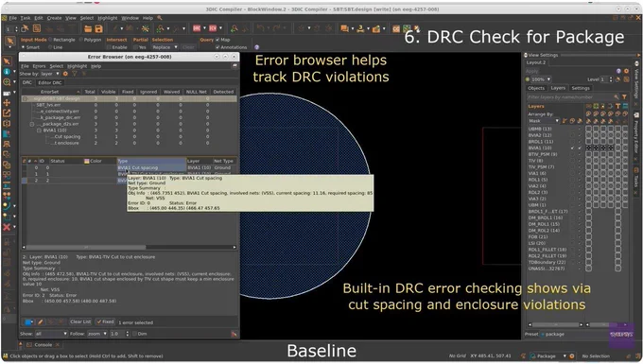Click the Type column header in error table
This screenshot has width=643, height=364.
(151, 161)
